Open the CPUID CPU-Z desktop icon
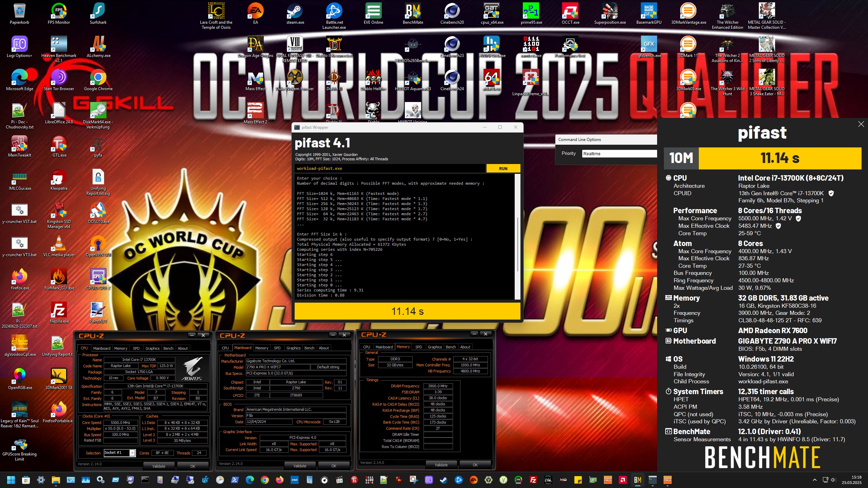Image resolution: width=868 pixels, height=488 pixels. click(x=98, y=280)
